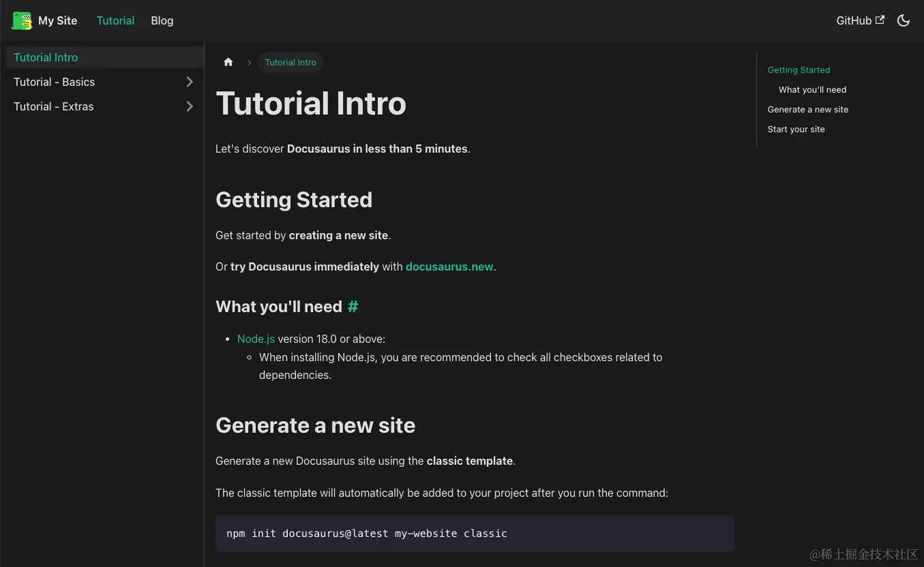Open the Node.js link
Viewport: 924px width, 567px height.
256,339
